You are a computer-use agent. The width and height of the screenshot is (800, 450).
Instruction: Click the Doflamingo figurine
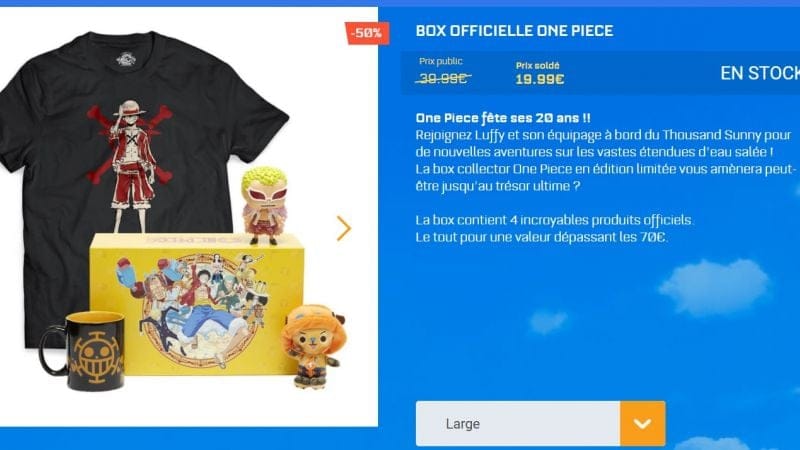[265, 206]
